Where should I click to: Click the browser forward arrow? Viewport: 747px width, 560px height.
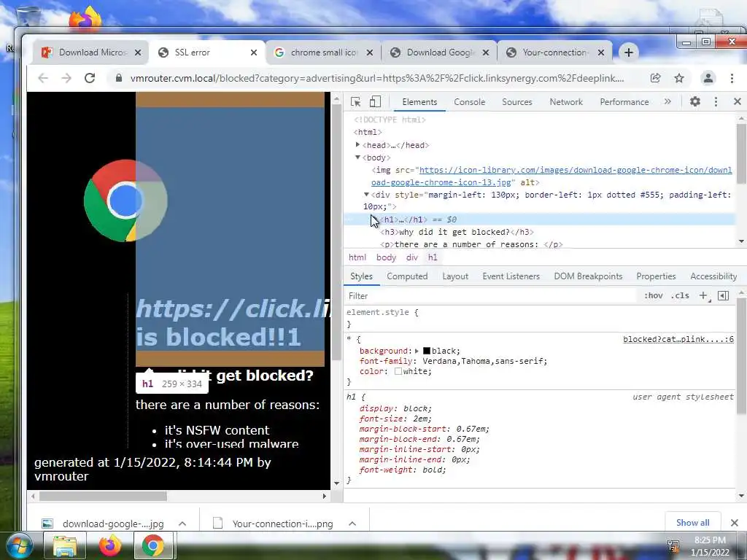pyautogui.click(x=66, y=78)
